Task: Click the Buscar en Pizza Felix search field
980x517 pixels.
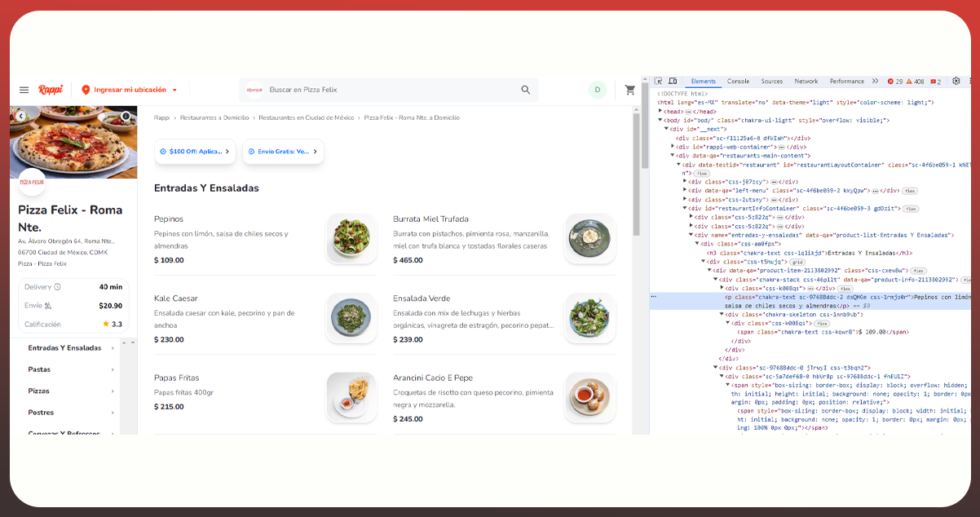Action: [x=391, y=90]
